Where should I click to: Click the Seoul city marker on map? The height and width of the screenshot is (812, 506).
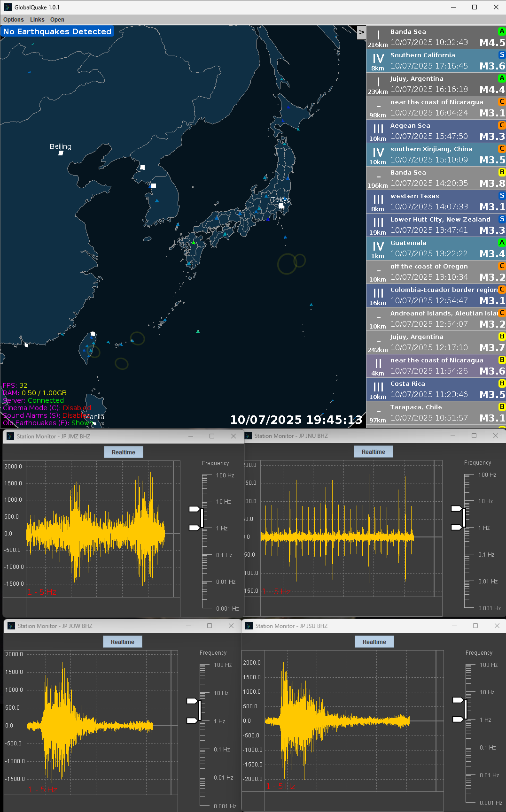[153, 186]
